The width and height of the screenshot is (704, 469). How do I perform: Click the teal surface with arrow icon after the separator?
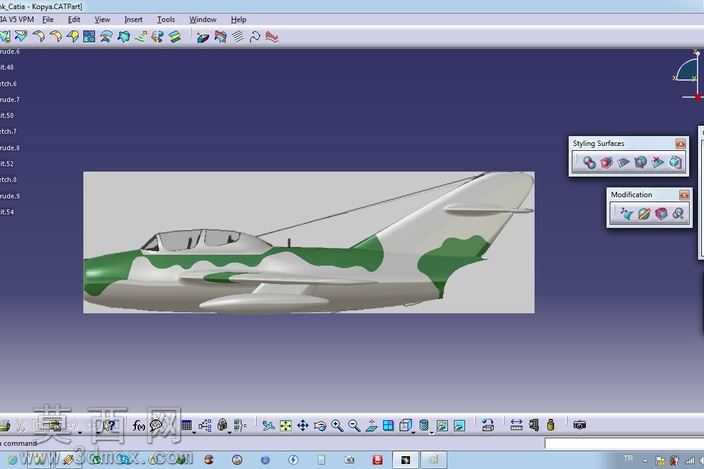tap(202, 37)
